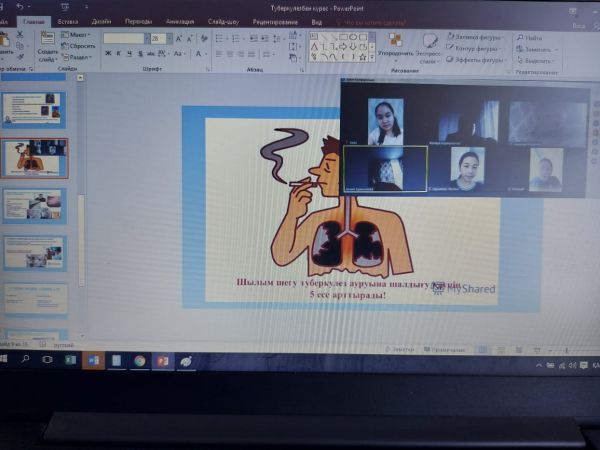Viewport: 600px width, 450px height.
Task: Open the font size dropdown
Action: (x=167, y=38)
